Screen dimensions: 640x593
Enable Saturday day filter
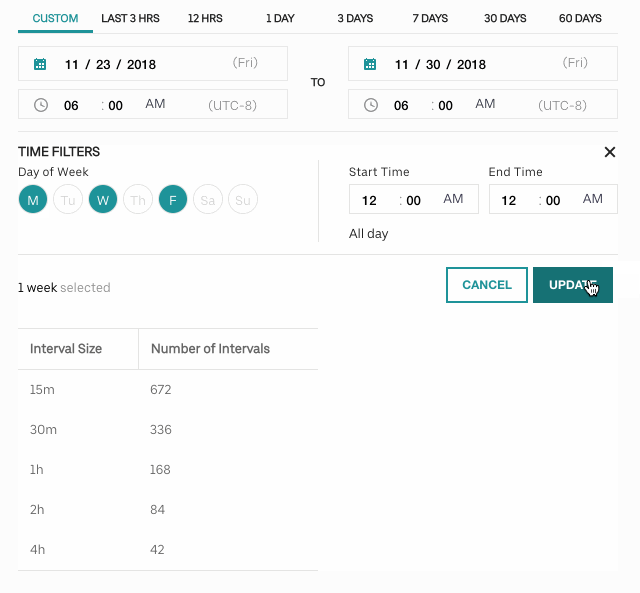(208, 200)
